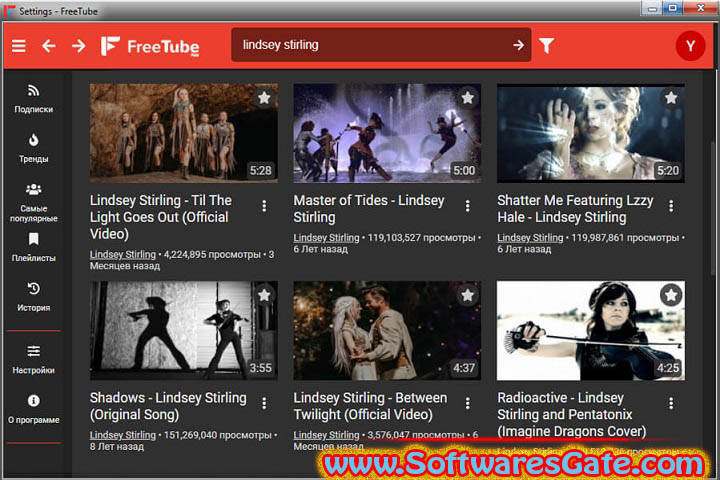Favorite the Shadows video

click(264, 295)
